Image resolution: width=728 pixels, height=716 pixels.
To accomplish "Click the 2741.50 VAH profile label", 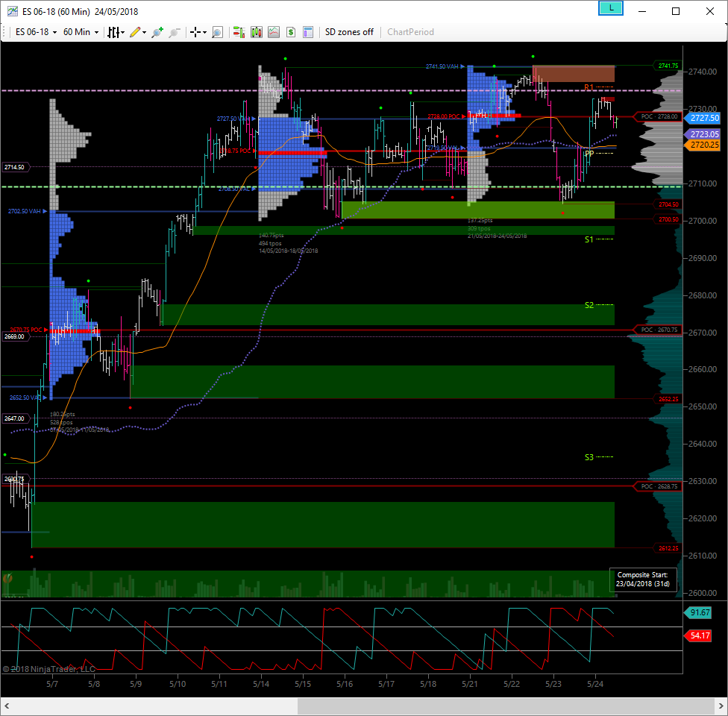I will coord(445,67).
